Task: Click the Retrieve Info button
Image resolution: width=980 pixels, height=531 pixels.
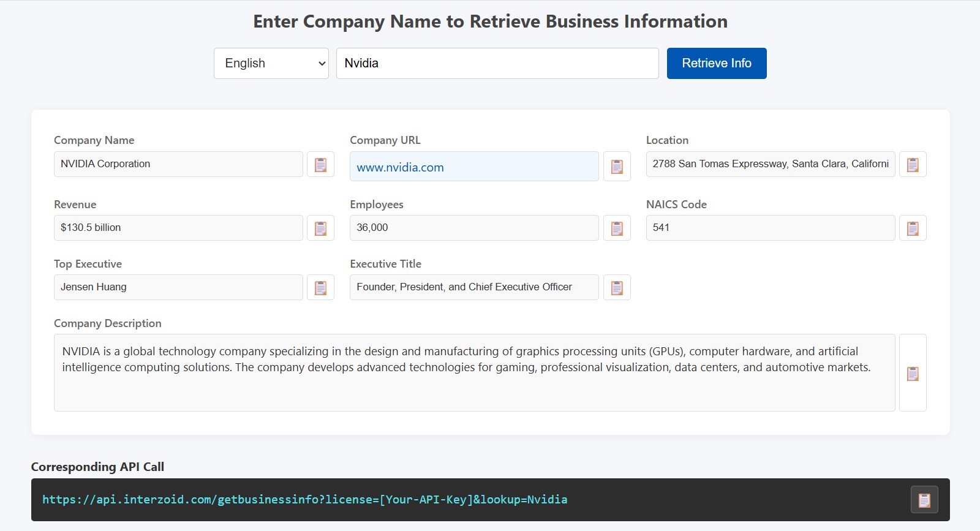Action: click(717, 63)
